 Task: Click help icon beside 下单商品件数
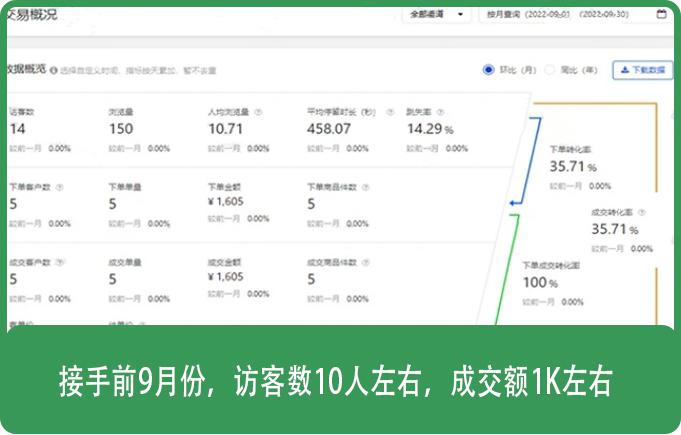click(x=367, y=187)
